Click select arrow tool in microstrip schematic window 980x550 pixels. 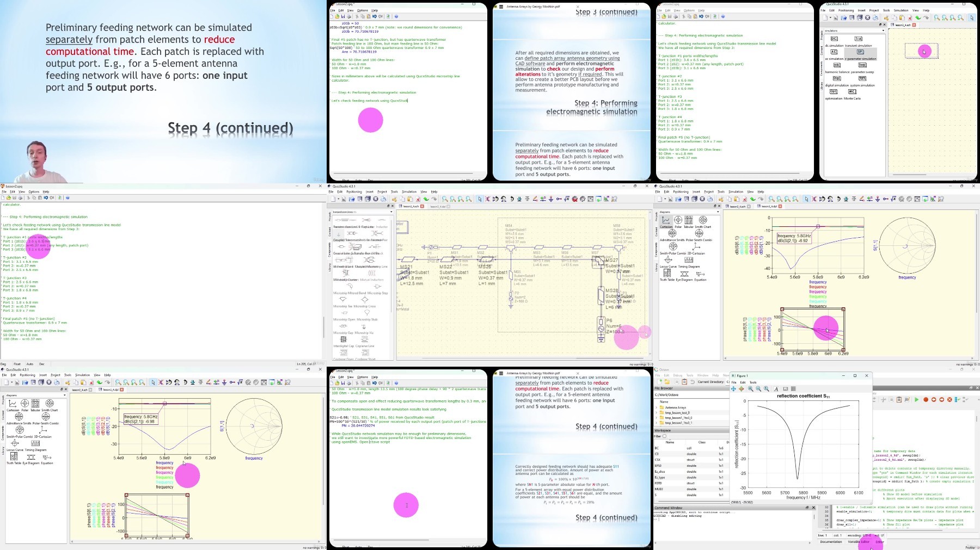(x=480, y=199)
